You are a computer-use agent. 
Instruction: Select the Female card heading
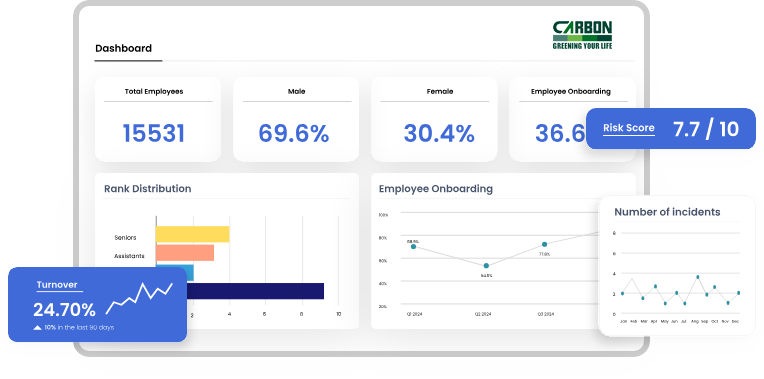440,91
